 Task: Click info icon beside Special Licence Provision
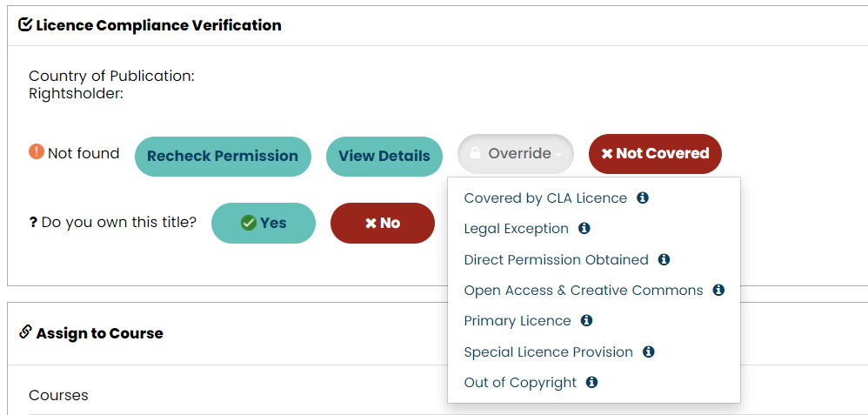click(648, 351)
